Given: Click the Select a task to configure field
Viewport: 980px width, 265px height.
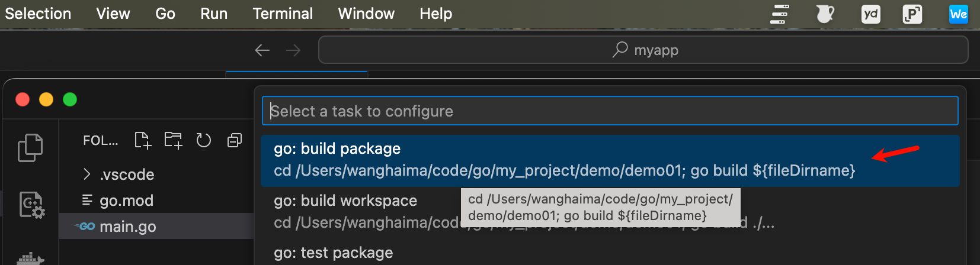Looking at the screenshot, I should click(x=610, y=111).
